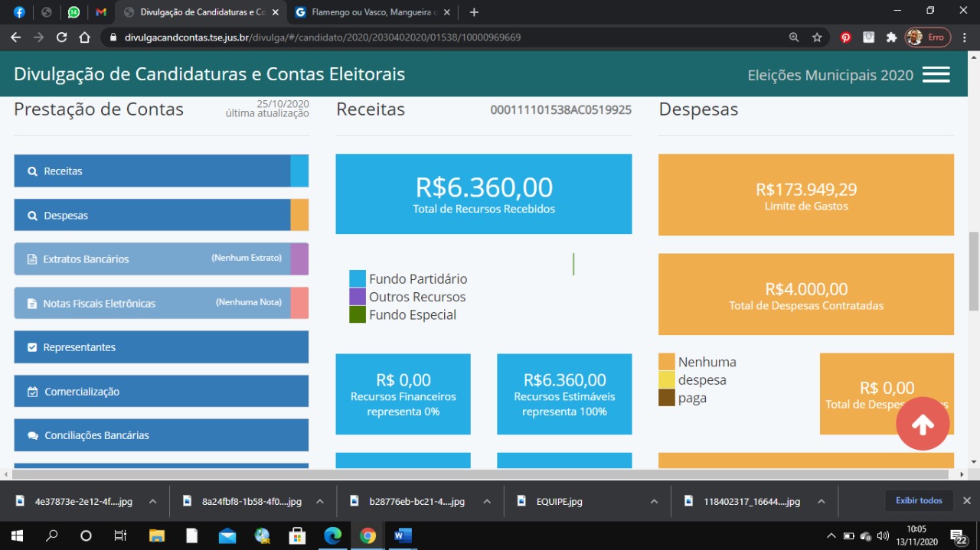Open chevron menu for b28776eb download
Viewport: 980px width, 550px height.
pyautogui.click(x=487, y=502)
